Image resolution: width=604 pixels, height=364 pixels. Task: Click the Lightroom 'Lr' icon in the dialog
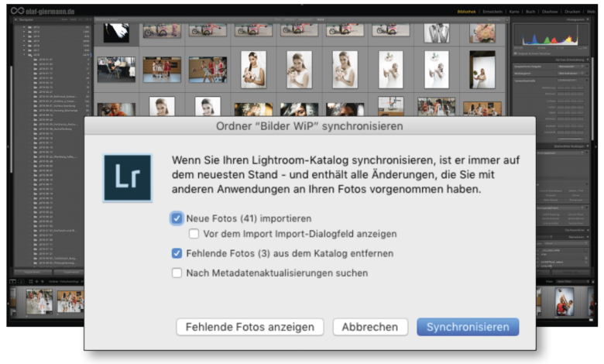click(128, 178)
